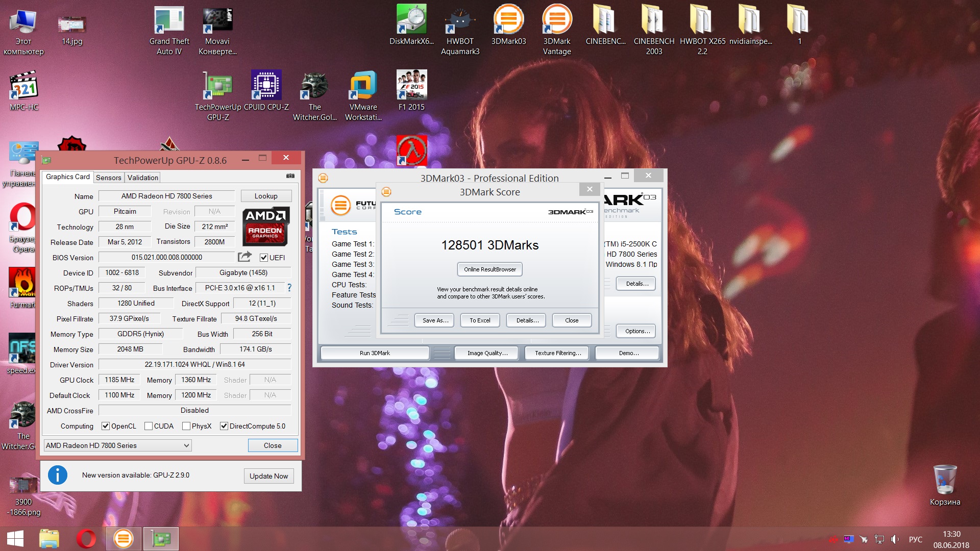Click the network tray icon

[879, 539]
